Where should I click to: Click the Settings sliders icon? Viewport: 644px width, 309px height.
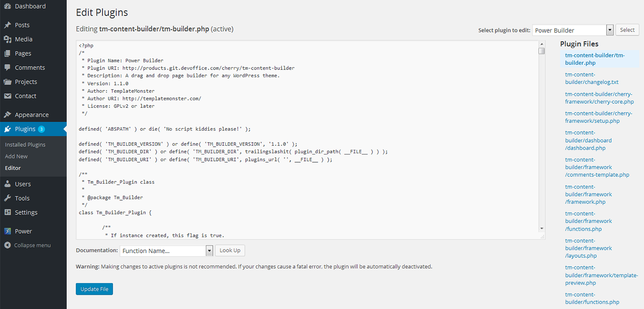click(x=7, y=213)
